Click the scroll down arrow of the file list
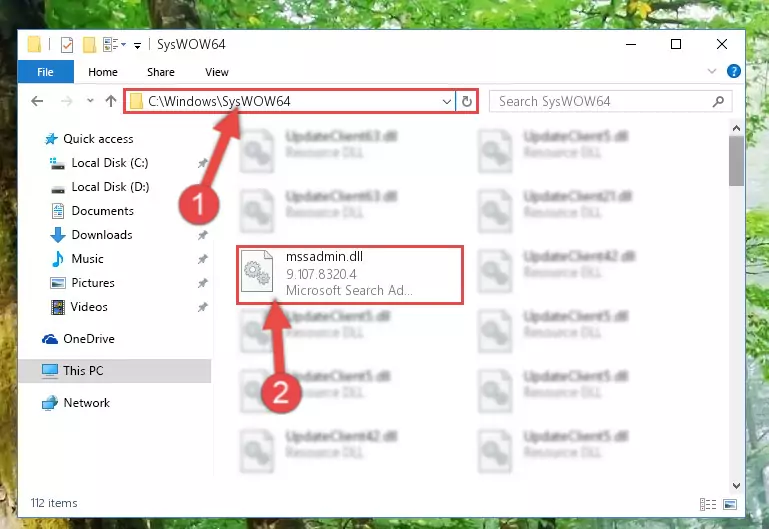Image resolution: width=769 pixels, height=529 pixels. 736,486
